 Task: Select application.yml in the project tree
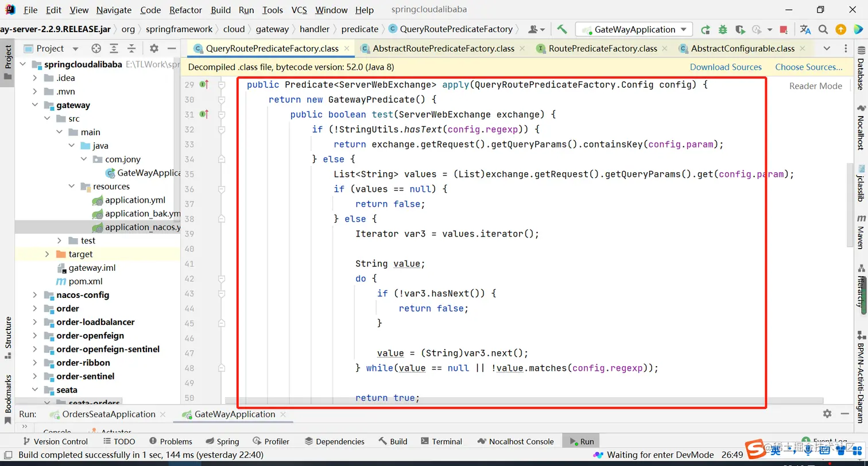135,200
